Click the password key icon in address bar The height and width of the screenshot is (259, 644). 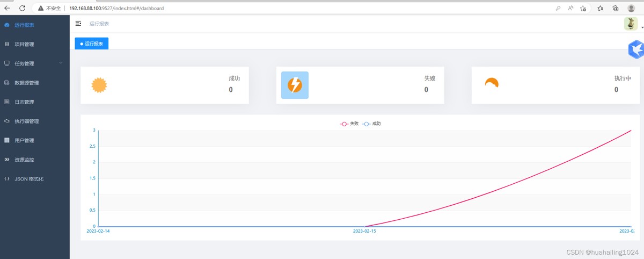(558, 9)
